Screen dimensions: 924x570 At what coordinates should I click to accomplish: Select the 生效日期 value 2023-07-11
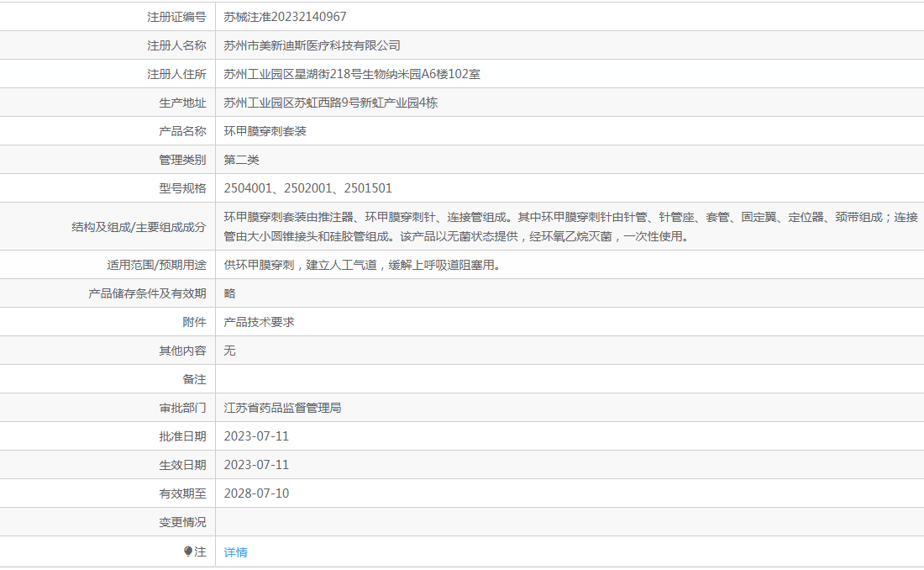(256, 465)
